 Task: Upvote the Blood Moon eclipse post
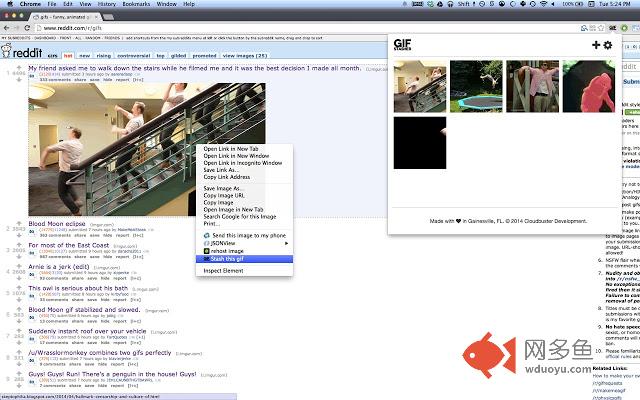point(19,223)
